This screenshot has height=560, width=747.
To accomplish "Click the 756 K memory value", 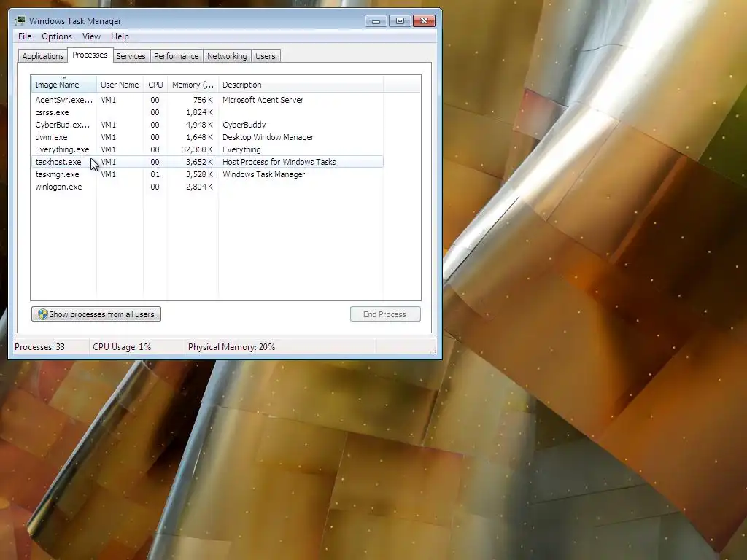I will (x=203, y=100).
